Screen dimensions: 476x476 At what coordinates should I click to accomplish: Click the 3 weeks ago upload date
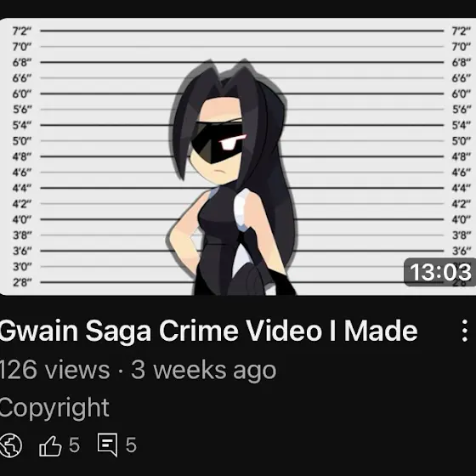point(204,370)
